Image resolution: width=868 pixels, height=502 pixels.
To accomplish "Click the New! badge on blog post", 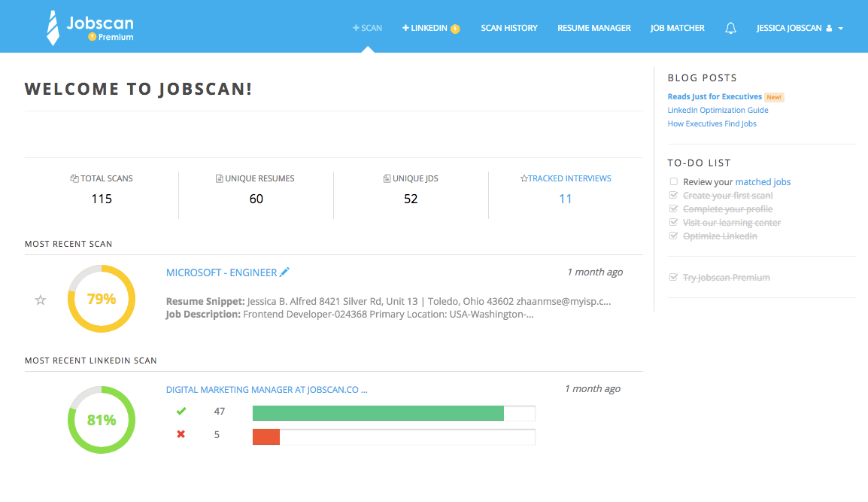I will coord(774,97).
